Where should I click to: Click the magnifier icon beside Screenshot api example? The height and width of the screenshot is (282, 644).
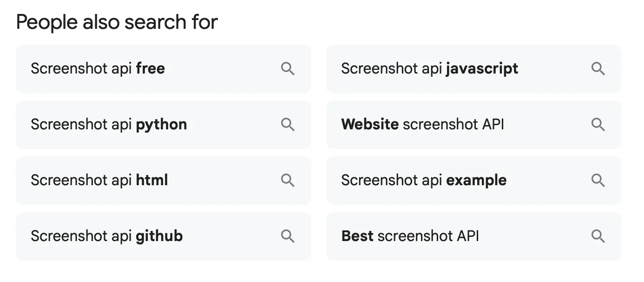598,181
